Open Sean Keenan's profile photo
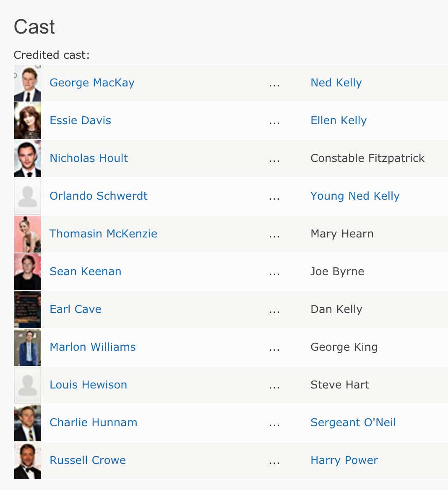Screen dimensions: 448x490 [x=27, y=271]
